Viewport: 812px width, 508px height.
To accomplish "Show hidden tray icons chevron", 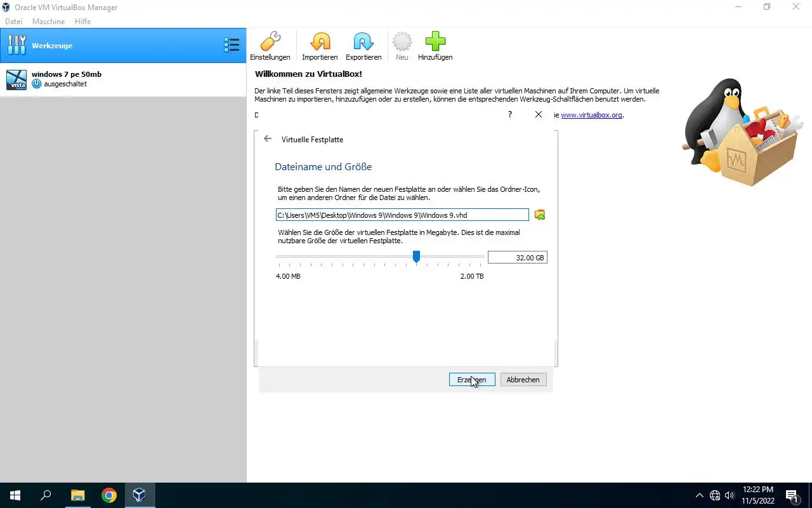I will pyautogui.click(x=700, y=495).
